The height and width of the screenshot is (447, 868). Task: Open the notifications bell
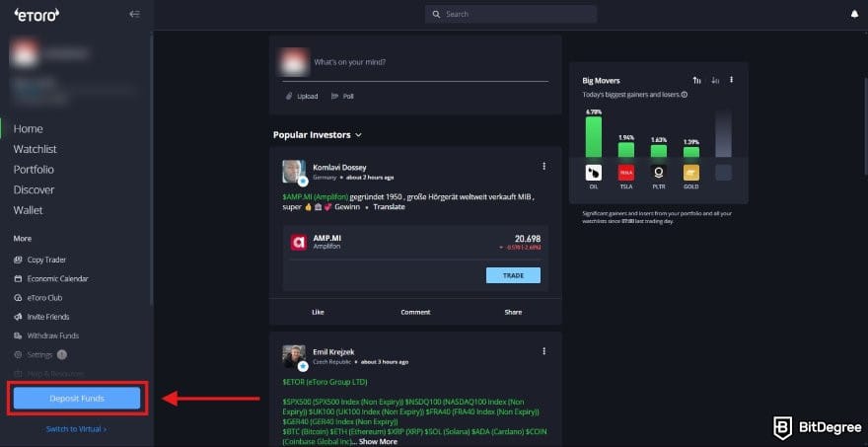pos(855,15)
